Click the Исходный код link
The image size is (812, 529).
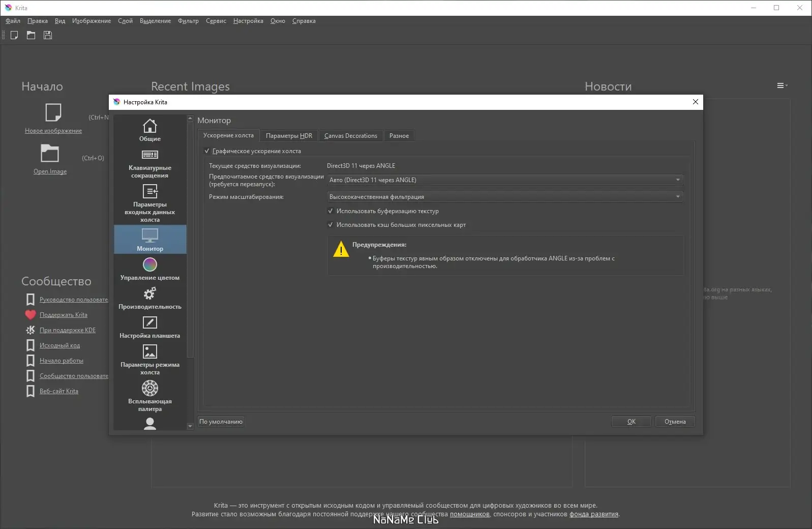tap(59, 345)
